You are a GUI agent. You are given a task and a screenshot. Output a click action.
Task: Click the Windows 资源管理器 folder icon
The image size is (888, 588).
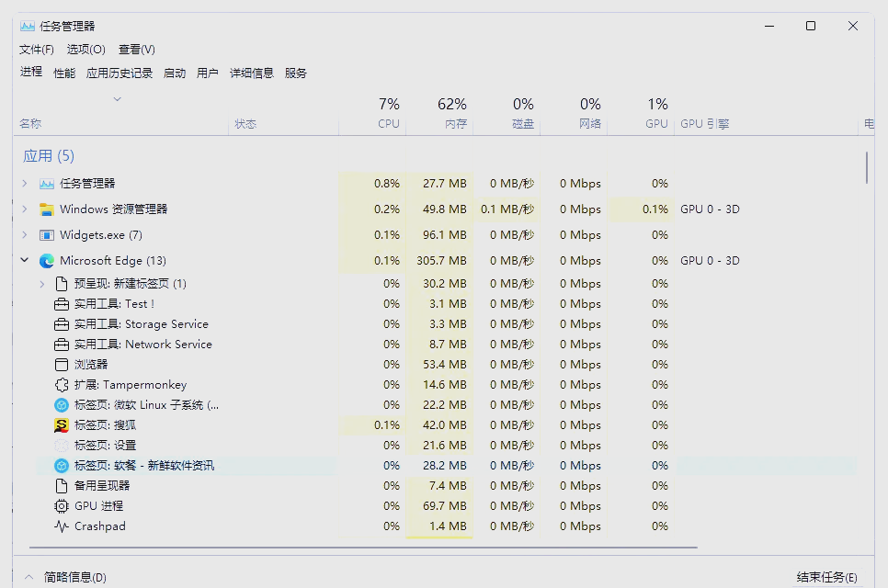pos(47,209)
